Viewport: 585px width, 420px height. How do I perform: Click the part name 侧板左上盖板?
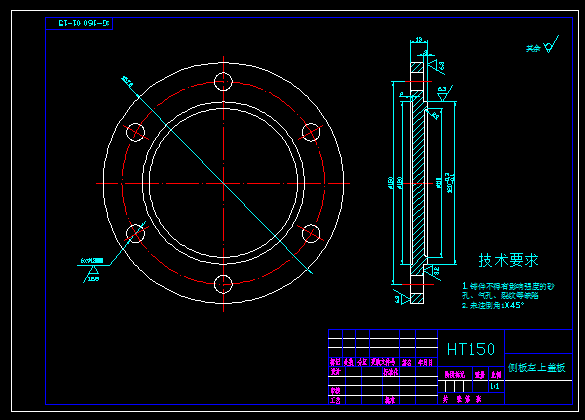[536, 367]
